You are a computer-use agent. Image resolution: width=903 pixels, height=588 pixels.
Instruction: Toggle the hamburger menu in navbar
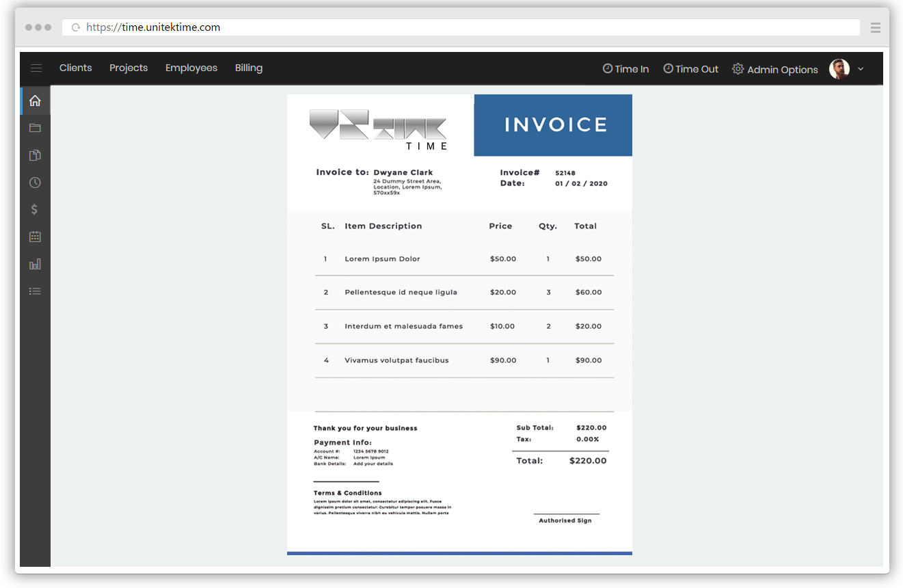coord(36,68)
